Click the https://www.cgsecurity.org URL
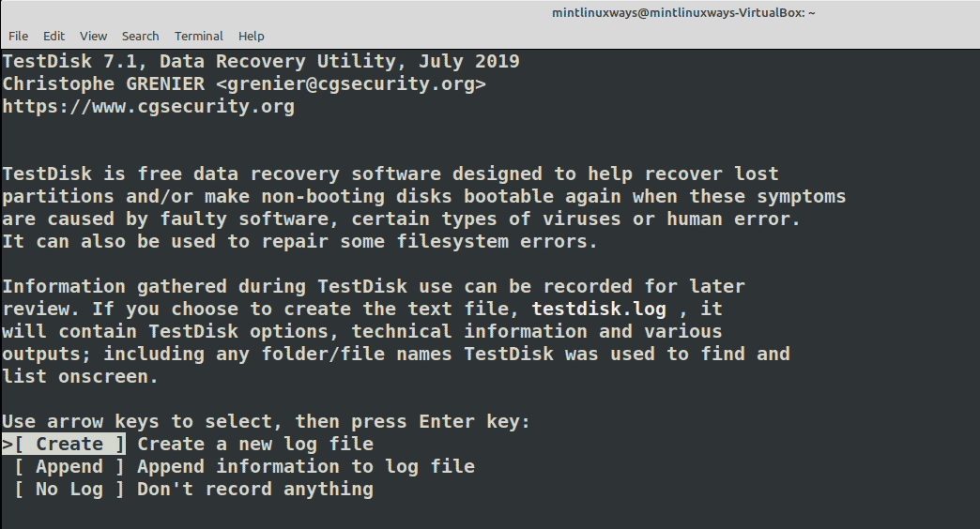This screenshot has width=980, height=529. click(x=148, y=106)
